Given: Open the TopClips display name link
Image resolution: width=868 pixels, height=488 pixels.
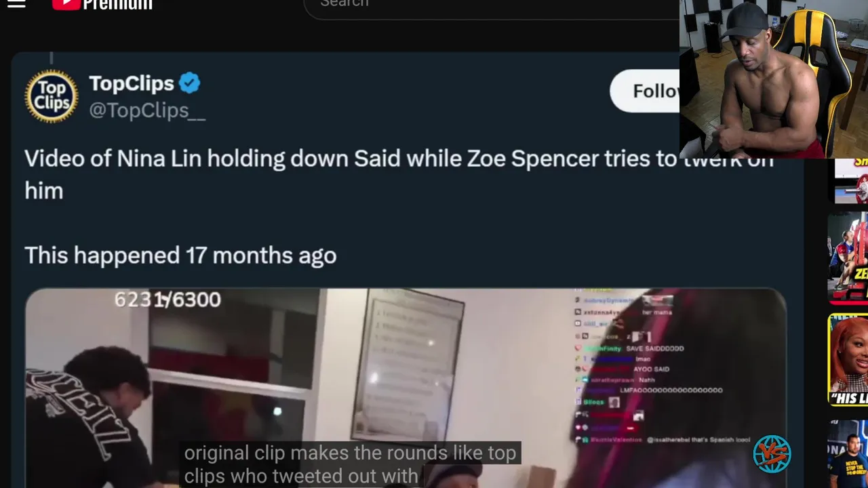Looking at the screenshot, I should (132, 84).
